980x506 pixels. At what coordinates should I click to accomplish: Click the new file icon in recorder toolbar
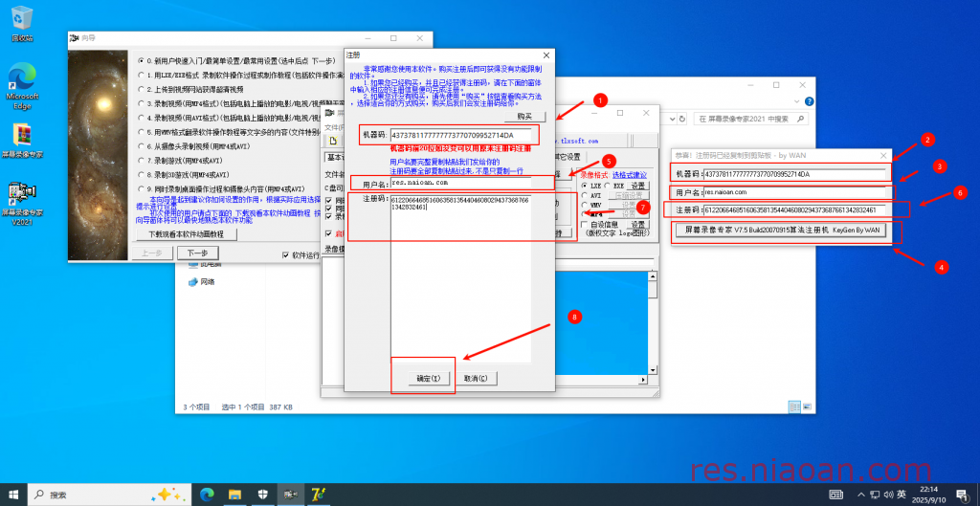(x=333, y=140)
